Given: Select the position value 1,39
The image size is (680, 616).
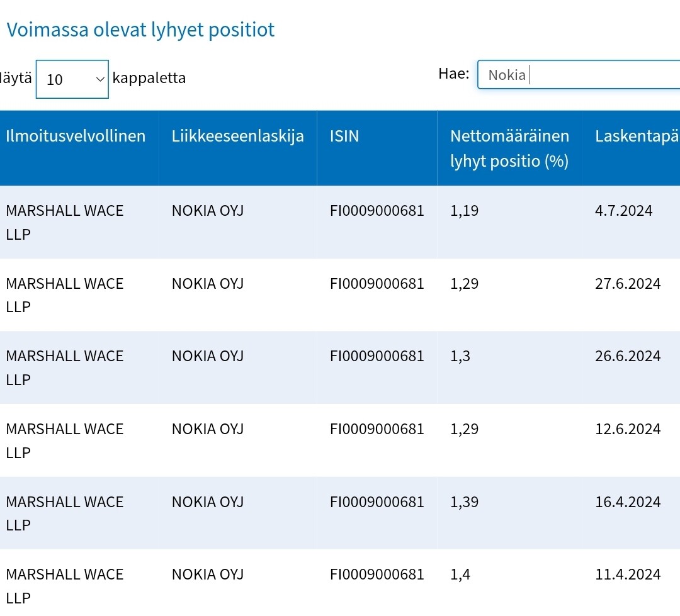Looking at the screenshot, I should (x=464, y=501).
